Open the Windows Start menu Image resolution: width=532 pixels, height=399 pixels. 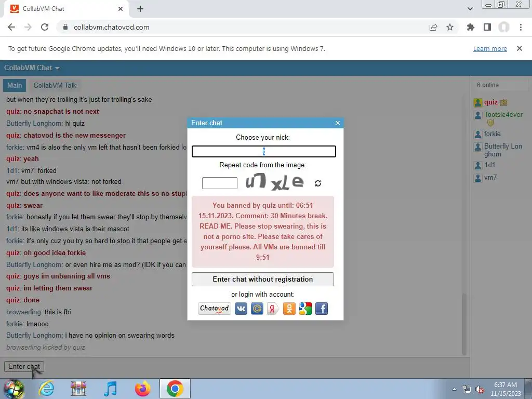14,389
